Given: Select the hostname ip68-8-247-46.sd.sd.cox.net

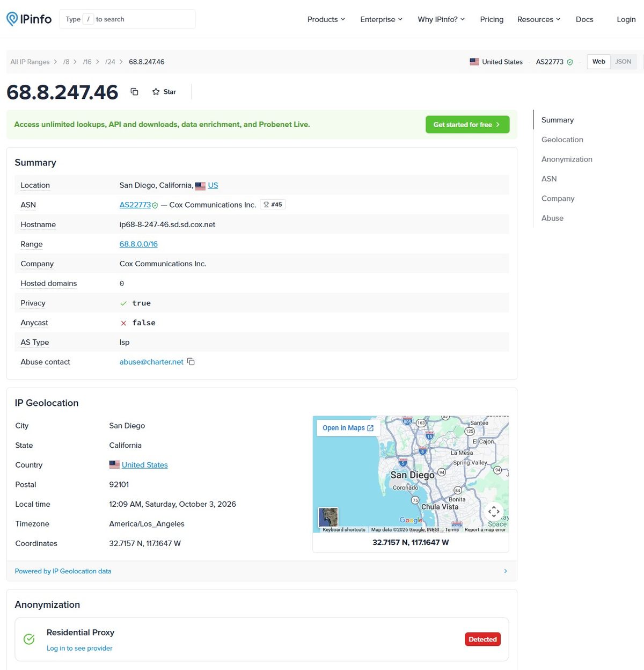Looking at the screenshot, I should (167, 224).
